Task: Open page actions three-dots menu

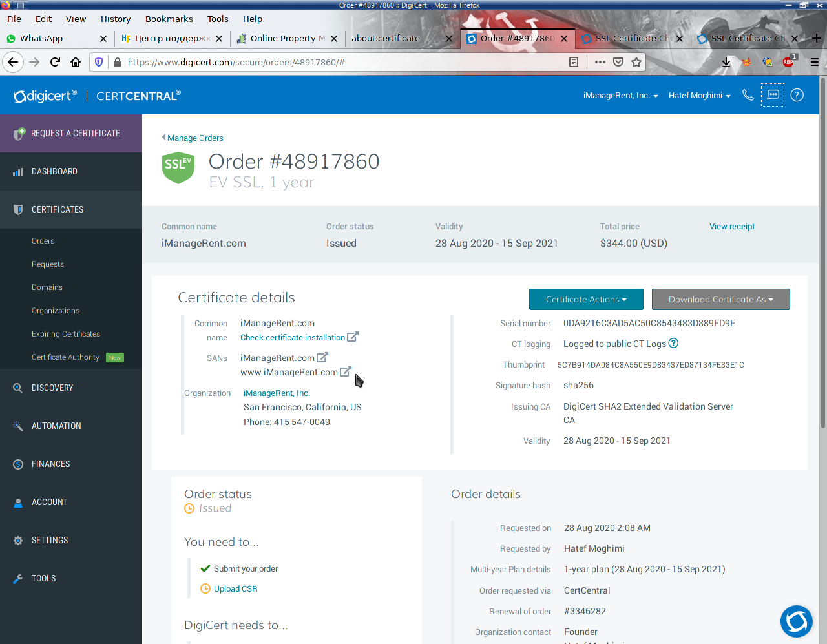Action: (x=600, y=62)
